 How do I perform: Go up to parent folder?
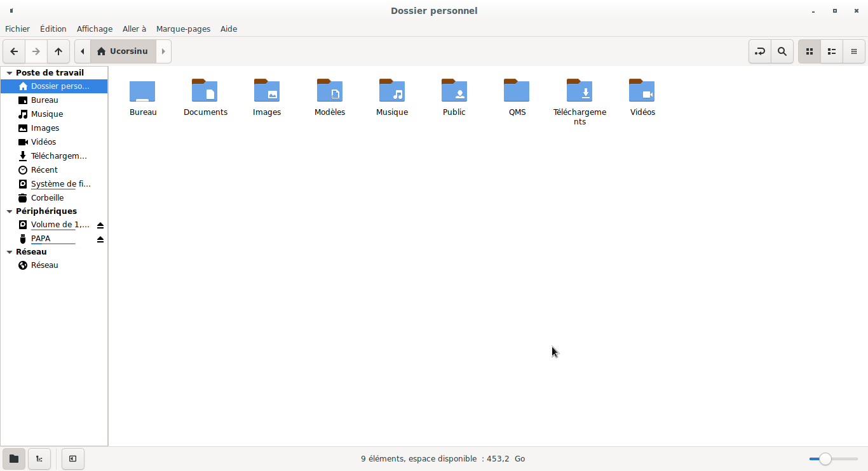coord(58,51)
